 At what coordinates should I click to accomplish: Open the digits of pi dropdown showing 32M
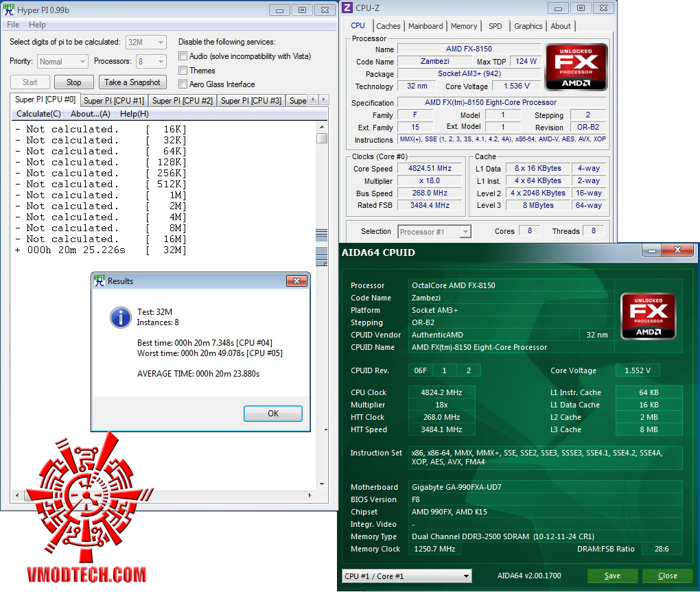146,43
